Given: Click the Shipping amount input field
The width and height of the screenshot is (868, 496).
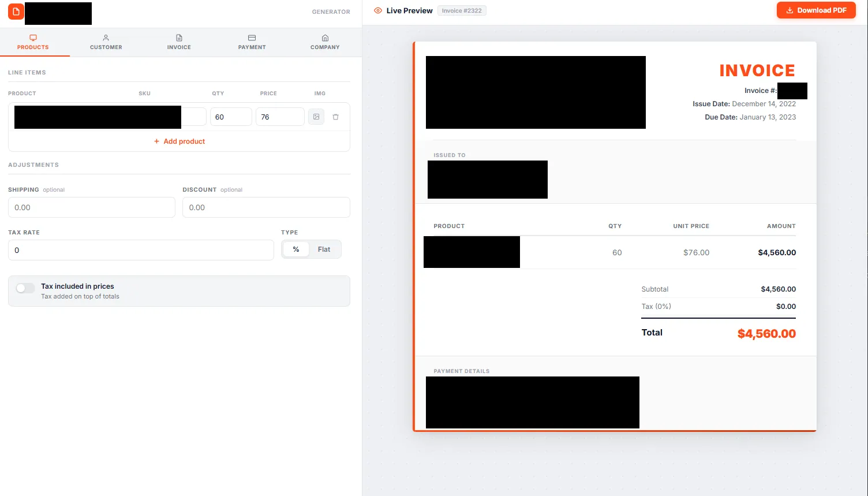Looking at the screenshot, I should (x=92, y=207).
